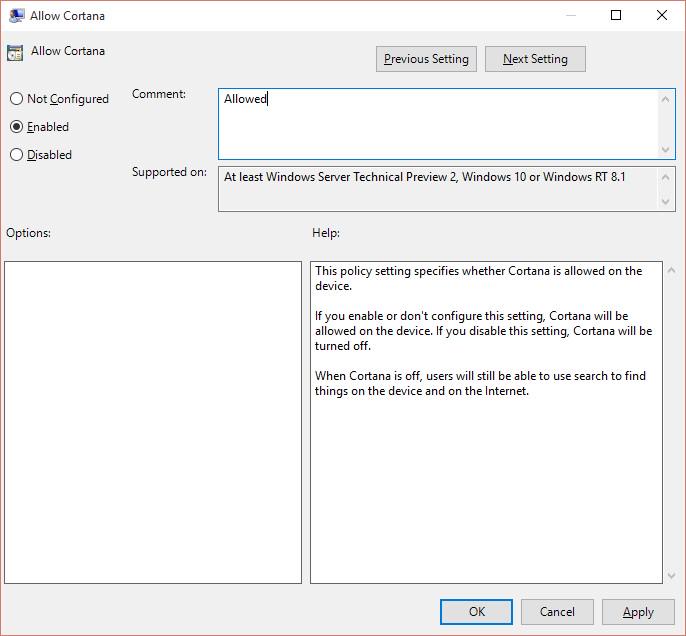Screen dimensions: 686x636
Task: Click the 'Options:' label
Action: (x=28, y=233)
